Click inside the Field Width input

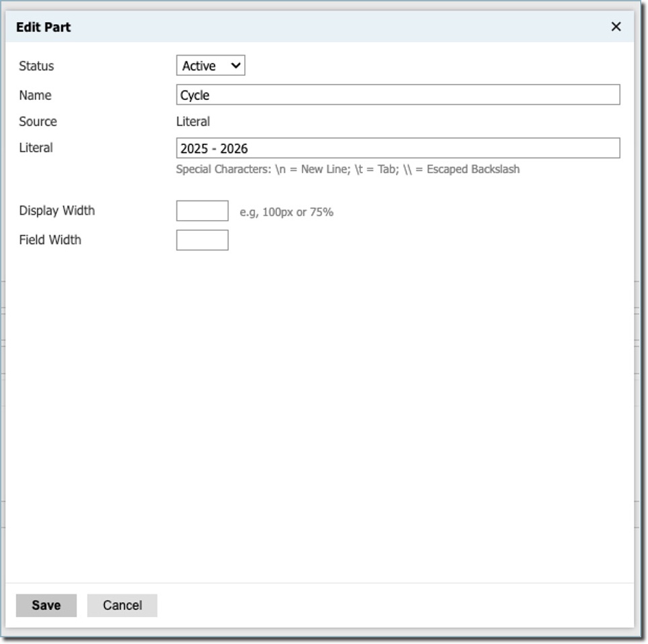pyautogui.click(x=201, y=239)
